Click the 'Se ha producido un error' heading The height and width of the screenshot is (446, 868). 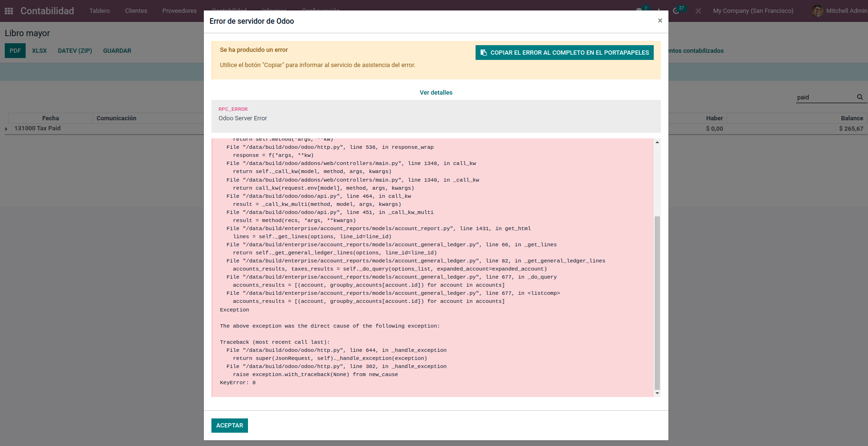254,50
